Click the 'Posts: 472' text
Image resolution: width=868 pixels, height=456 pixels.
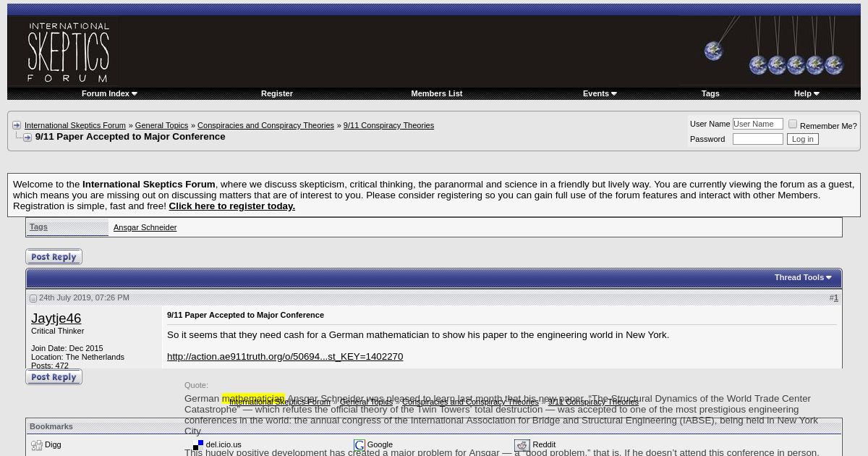click(50, 366)
